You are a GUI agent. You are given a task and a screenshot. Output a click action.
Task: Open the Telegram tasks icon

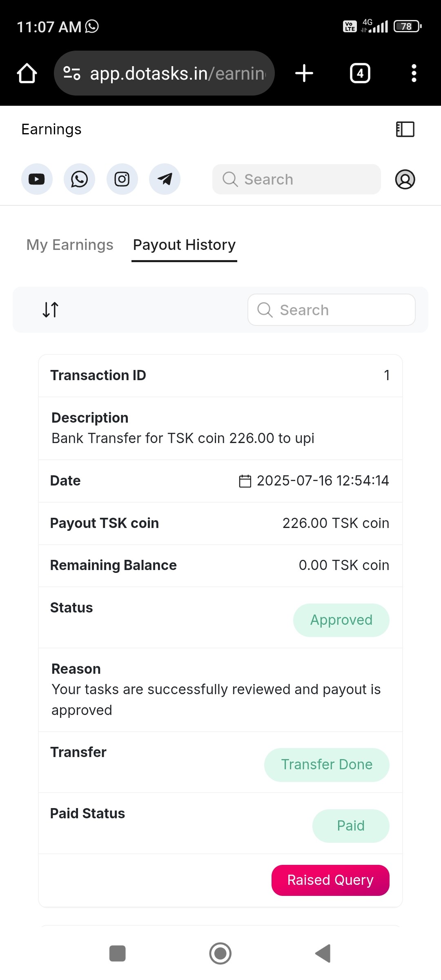pos(165,179)
